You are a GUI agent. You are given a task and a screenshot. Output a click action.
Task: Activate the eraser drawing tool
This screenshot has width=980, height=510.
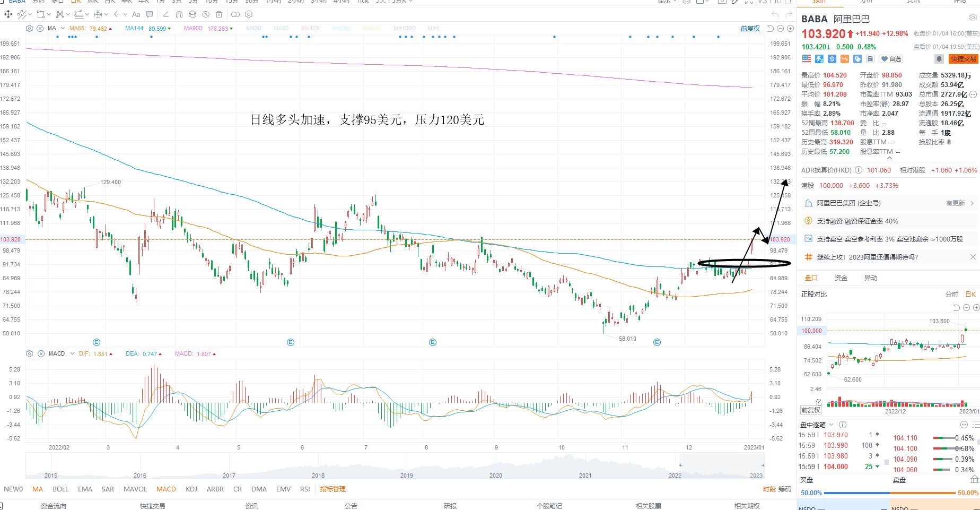coord(166,14)
